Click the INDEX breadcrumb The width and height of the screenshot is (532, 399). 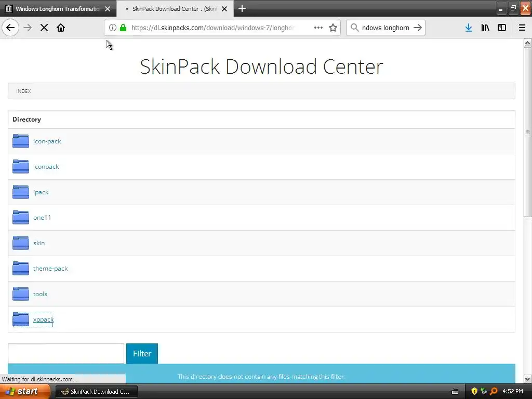coord(23,91)
